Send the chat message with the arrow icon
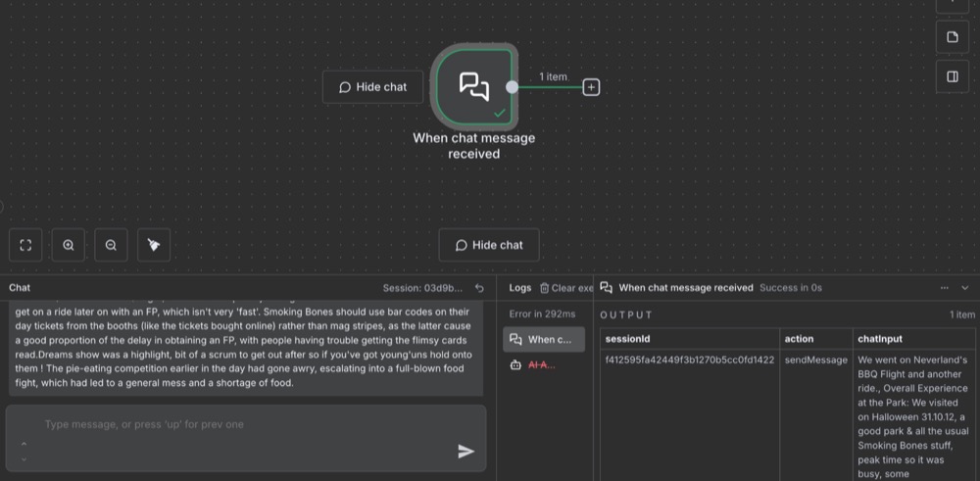 click(x=466, y=451)
